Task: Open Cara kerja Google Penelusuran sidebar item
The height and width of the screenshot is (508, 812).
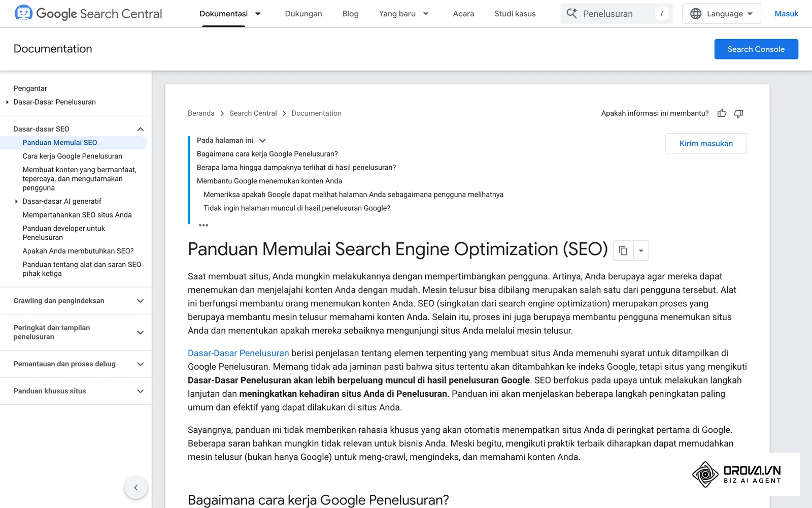Action: tap(72, 156)
